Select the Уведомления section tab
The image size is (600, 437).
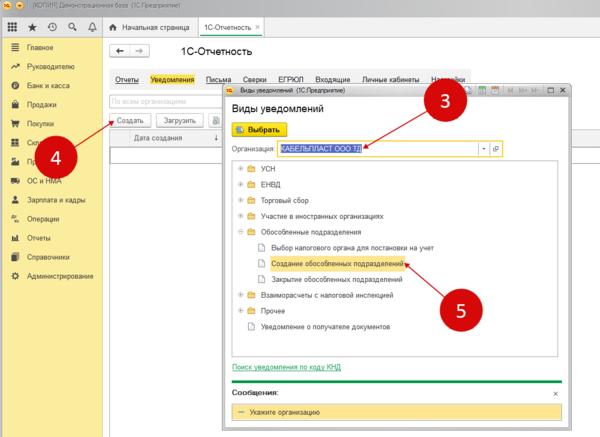(x=172, y=80)
